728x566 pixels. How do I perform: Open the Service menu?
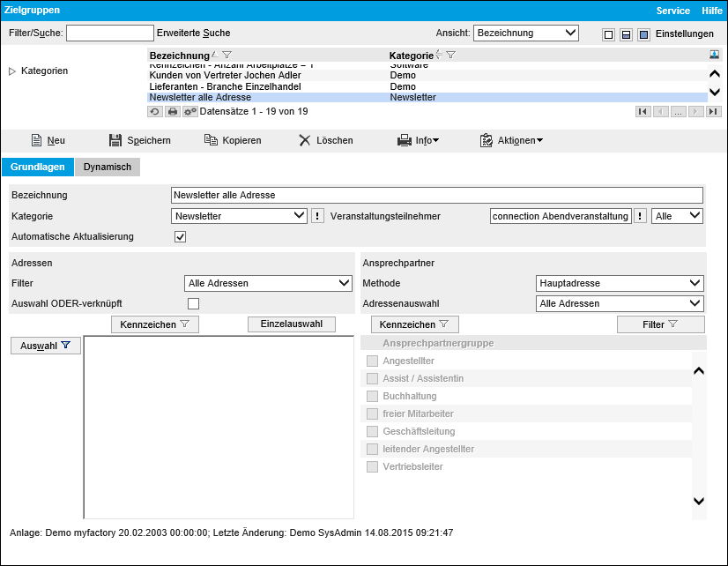pos(672,11)
